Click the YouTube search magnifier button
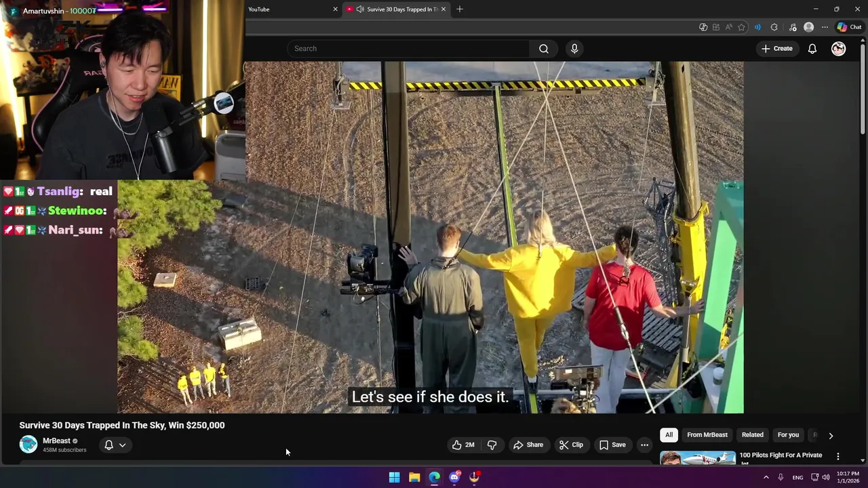 (543, 49)
